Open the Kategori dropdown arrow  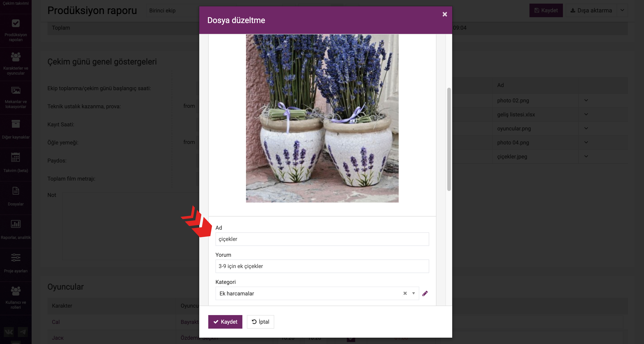coord(414,293)
